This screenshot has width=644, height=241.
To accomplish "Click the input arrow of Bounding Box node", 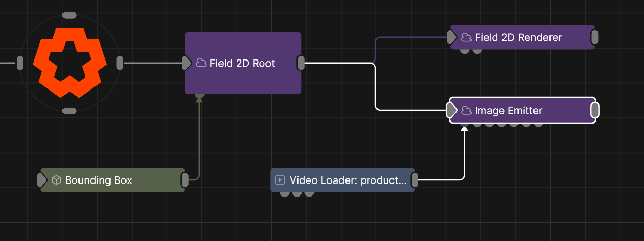I will tap(42, 180).
